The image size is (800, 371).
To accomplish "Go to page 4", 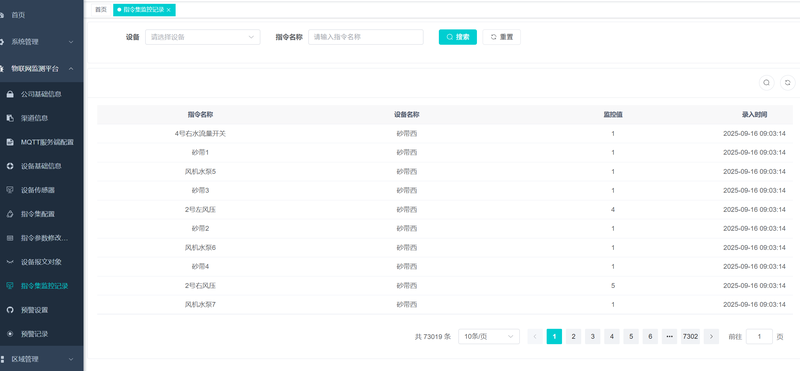I will (x=612, y=336).
